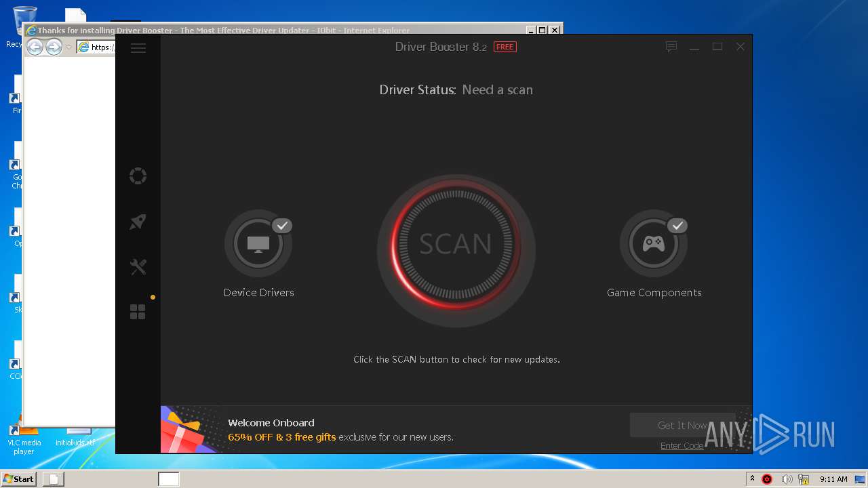The height and width of the screenshot is (488, 868).
Task: Click the 65% OFF & 3 free gifts text
Action: click(282, 437)
